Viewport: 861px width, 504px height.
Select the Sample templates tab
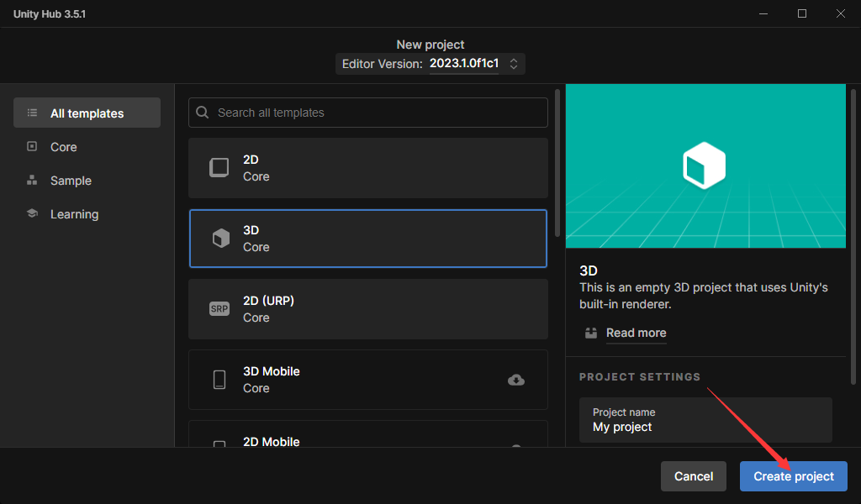click(71, 181)
